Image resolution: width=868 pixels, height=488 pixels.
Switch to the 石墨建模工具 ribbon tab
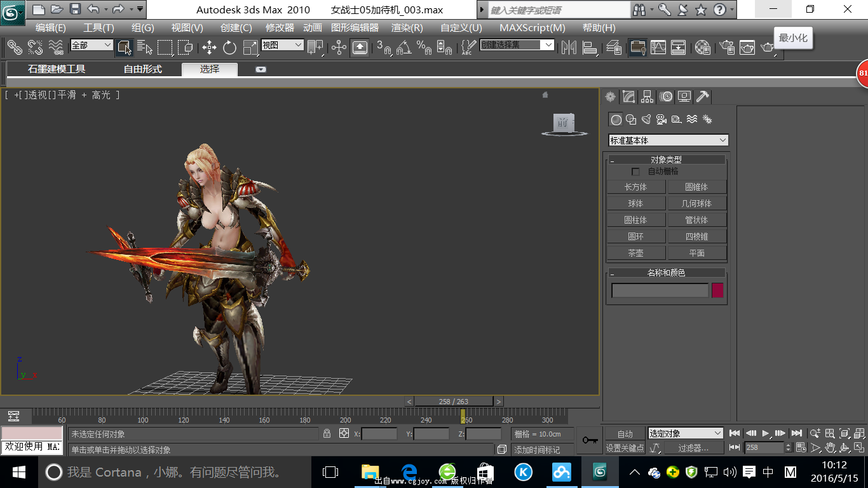pyautogui.click(x=57, y=69)
